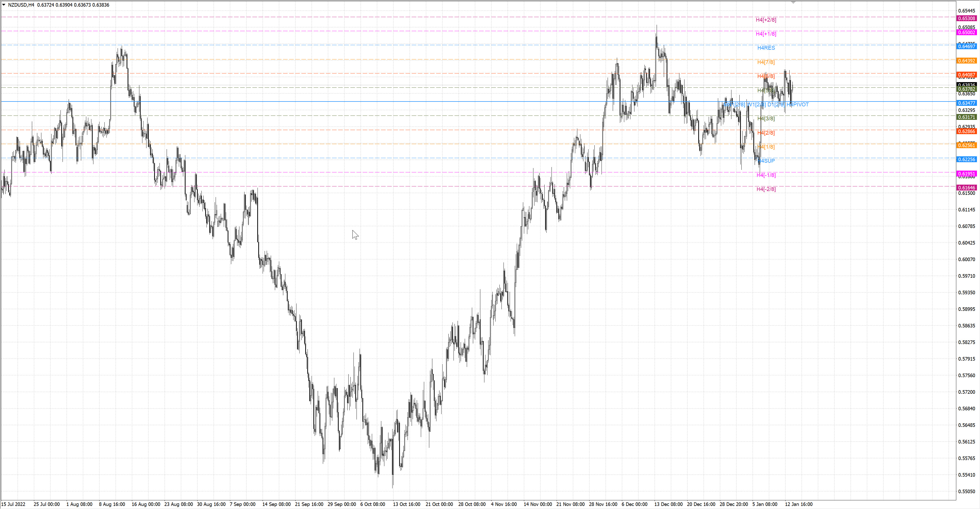Click the 0.63171 green price tag
This screenshot has width=980, height=509.
[967, 117]
